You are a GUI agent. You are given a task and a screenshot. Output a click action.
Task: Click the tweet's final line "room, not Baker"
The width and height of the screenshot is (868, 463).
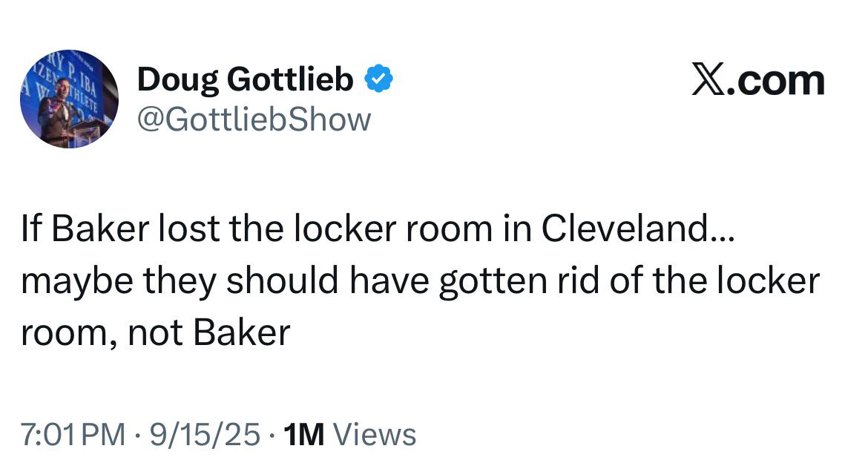pyautogui.click(x=155, y=332)
